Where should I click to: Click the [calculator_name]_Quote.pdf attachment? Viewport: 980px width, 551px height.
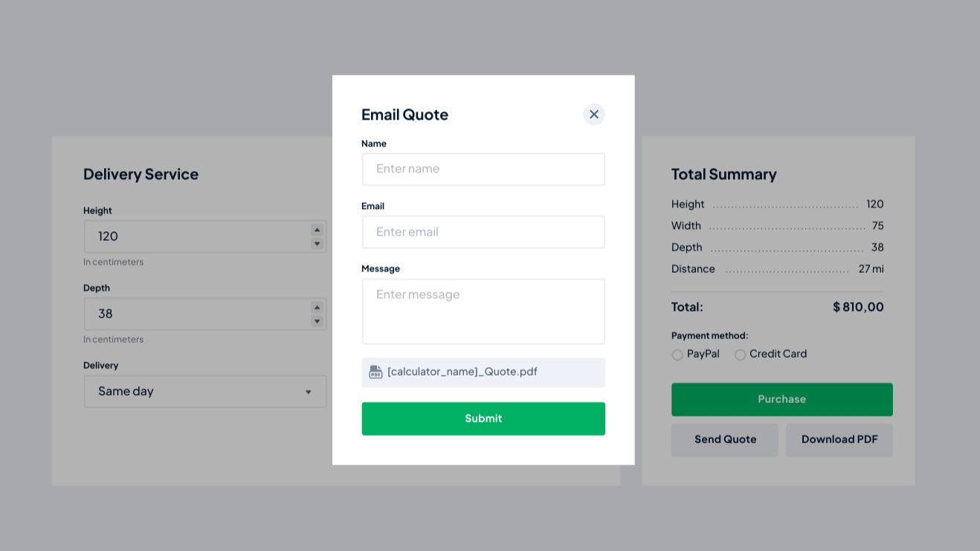(x=483, y=373)
